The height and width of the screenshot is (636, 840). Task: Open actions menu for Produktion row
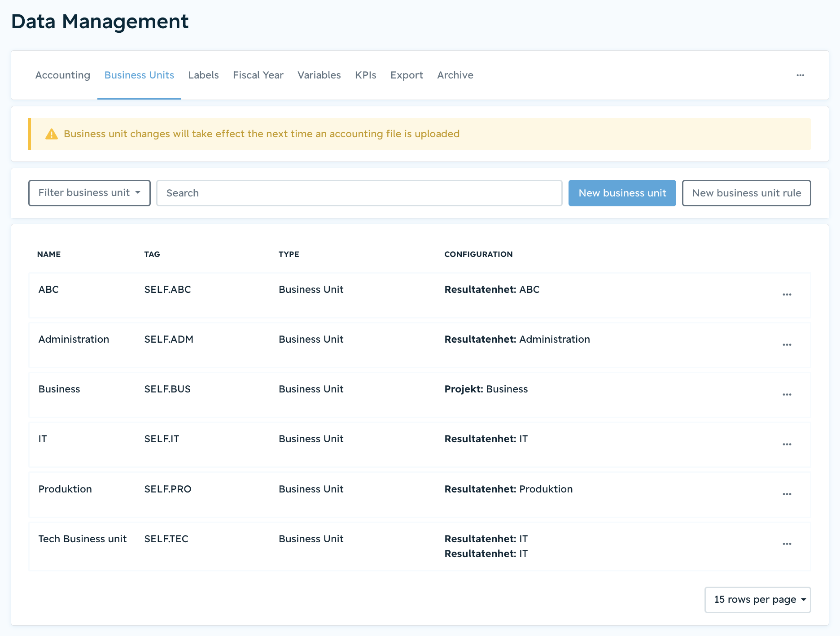787,494
